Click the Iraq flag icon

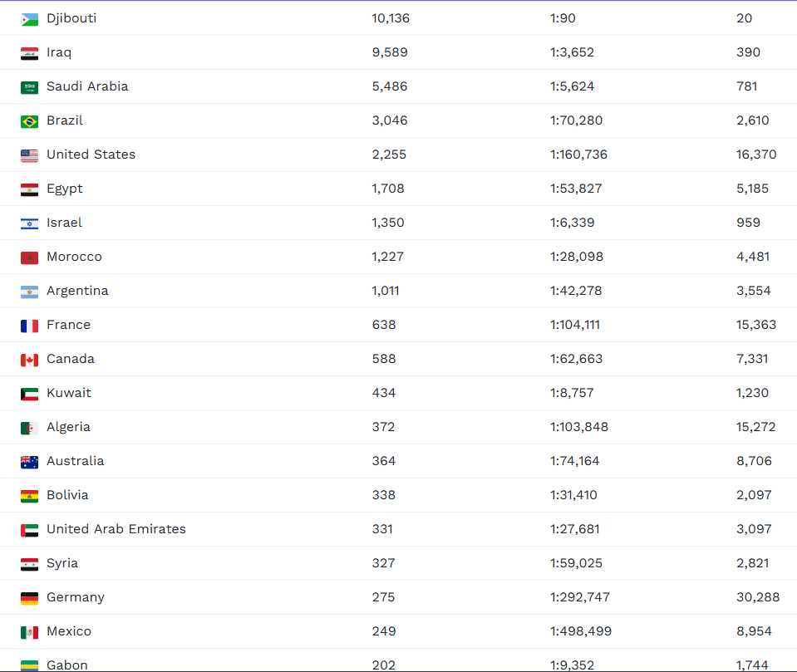click(29, 54)
